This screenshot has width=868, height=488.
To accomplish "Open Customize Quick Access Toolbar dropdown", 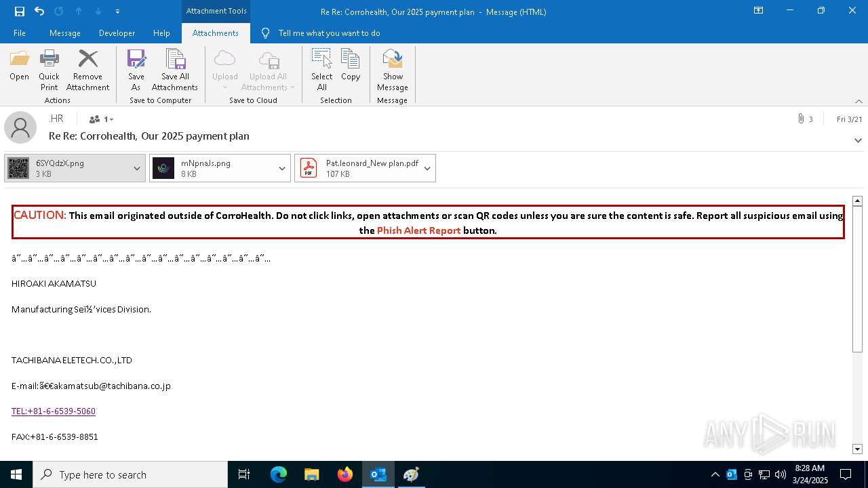I will coord(117,12).
